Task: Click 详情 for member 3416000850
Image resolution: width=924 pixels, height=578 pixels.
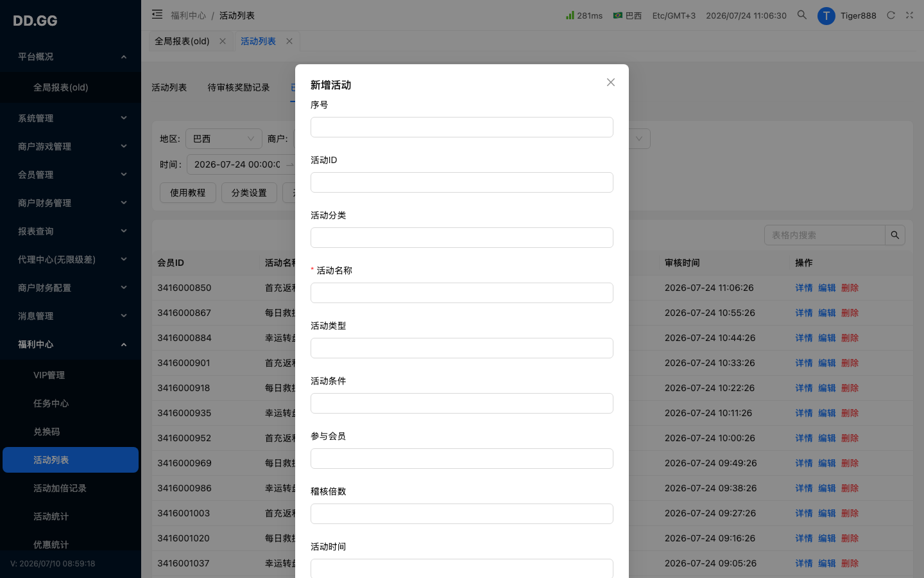Action: [x=803, y=288]
